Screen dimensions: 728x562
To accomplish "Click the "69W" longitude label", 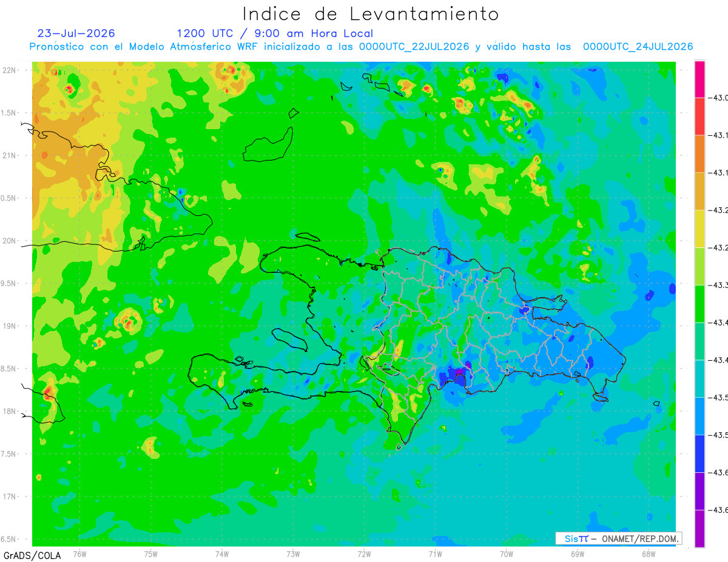I will [x=578, y=554].
